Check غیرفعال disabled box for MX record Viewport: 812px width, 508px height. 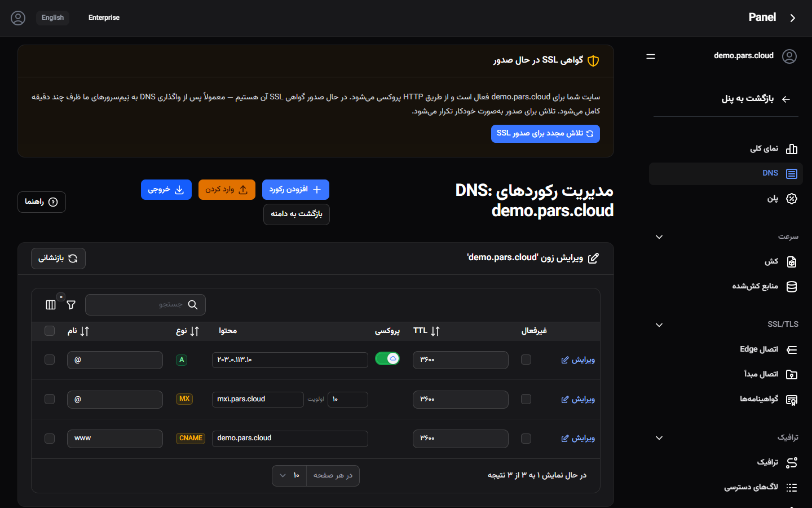click(x=526, y=399)
